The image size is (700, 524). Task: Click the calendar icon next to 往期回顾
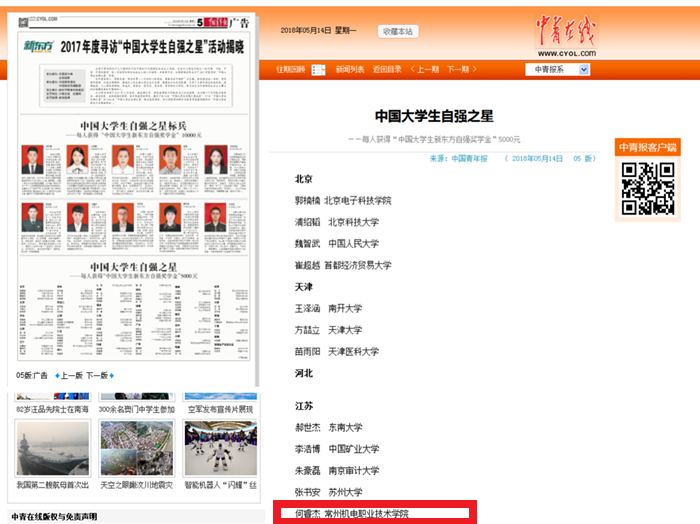(x=318, y=69)
